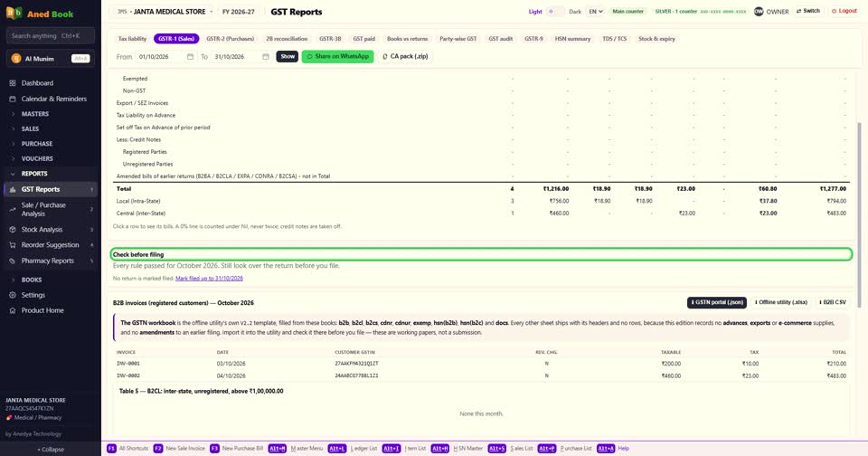Open the Party-wise GST tab

[458, 39]
